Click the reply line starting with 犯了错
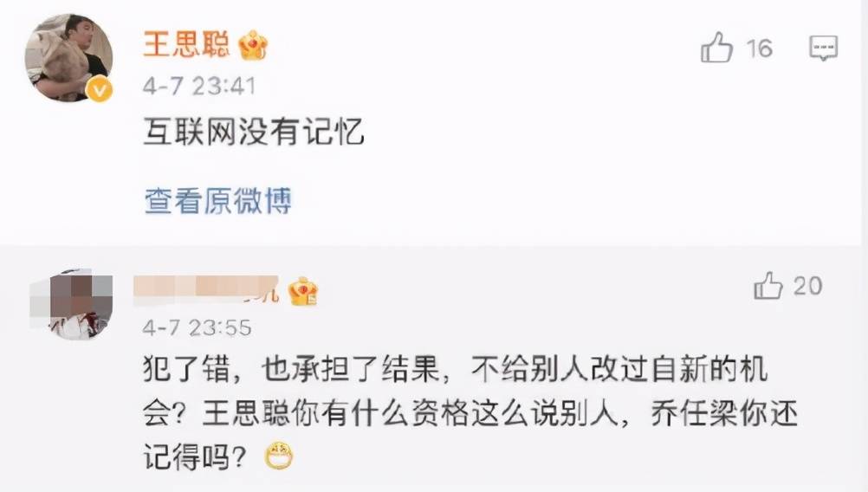868x492 pixels. pos(455,369)
